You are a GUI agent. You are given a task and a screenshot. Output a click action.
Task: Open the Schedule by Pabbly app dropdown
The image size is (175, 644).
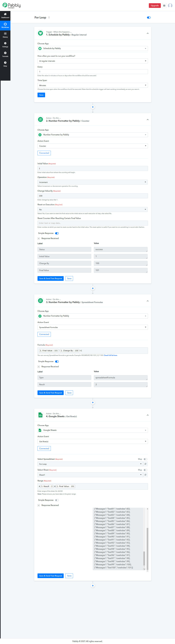[93, 48]
